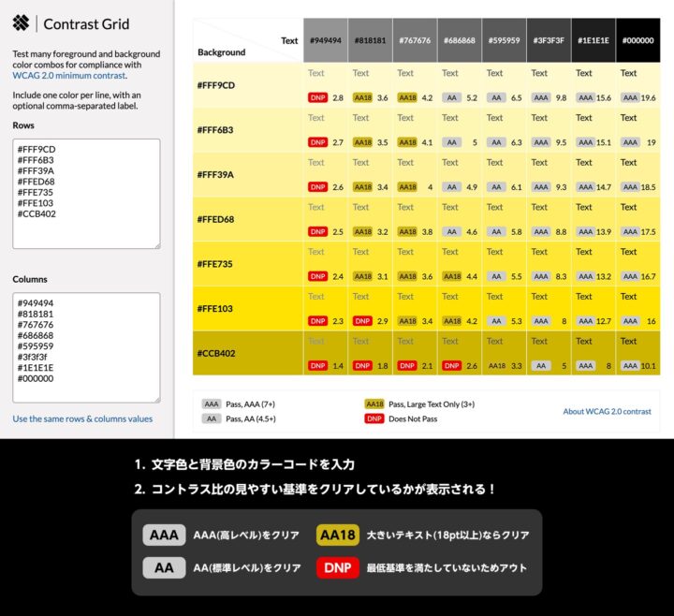This screenshot has width=674, height=616.
Task: Click inside the Rows color list textarea
Action: [x=86, y=194]
